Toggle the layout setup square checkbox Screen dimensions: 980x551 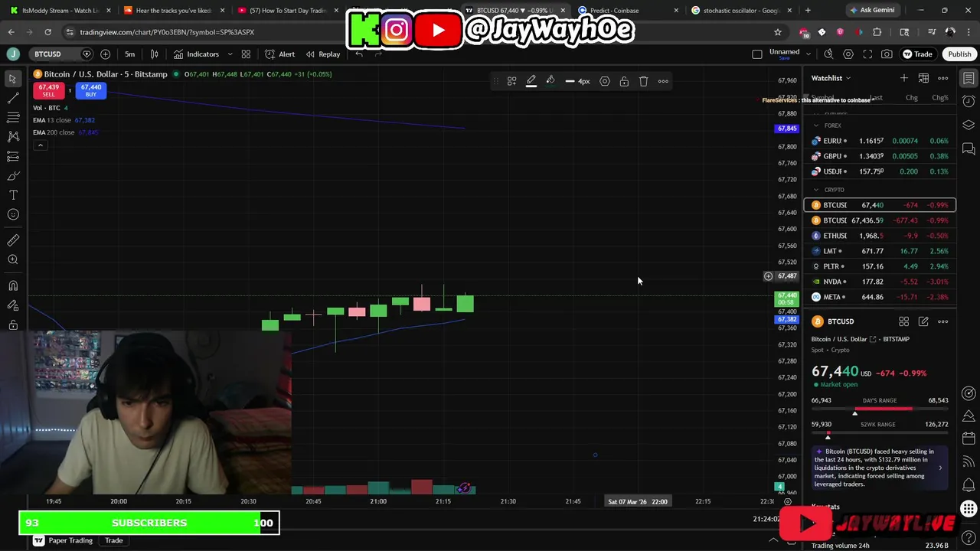(x=757, y=54)
